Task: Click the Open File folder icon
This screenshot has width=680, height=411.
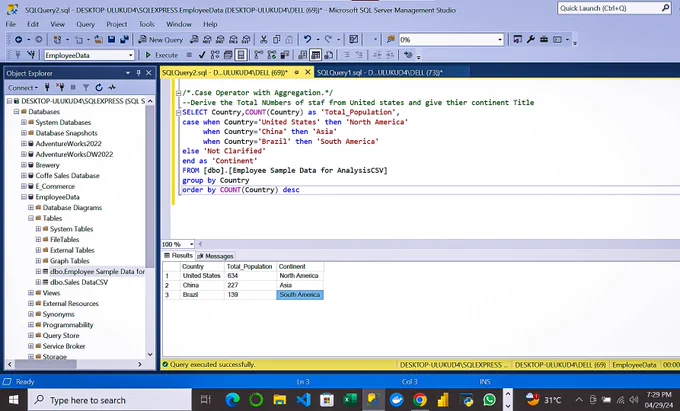Action: 98,39
